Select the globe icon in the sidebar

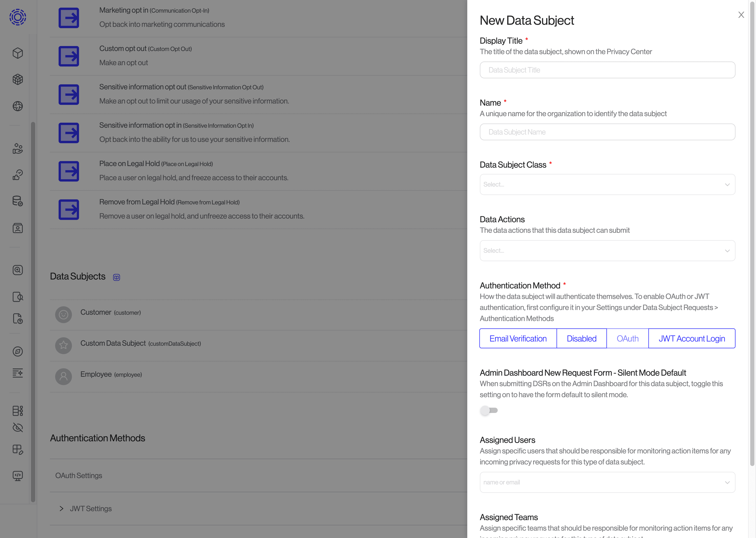pyautogui.click(x=18, y=106)
